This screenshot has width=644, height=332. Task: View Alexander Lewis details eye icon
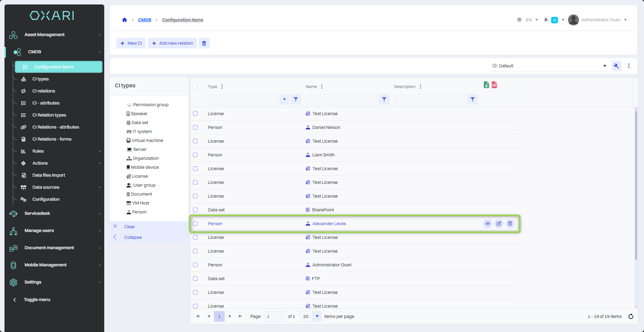(x=487, y=224)
